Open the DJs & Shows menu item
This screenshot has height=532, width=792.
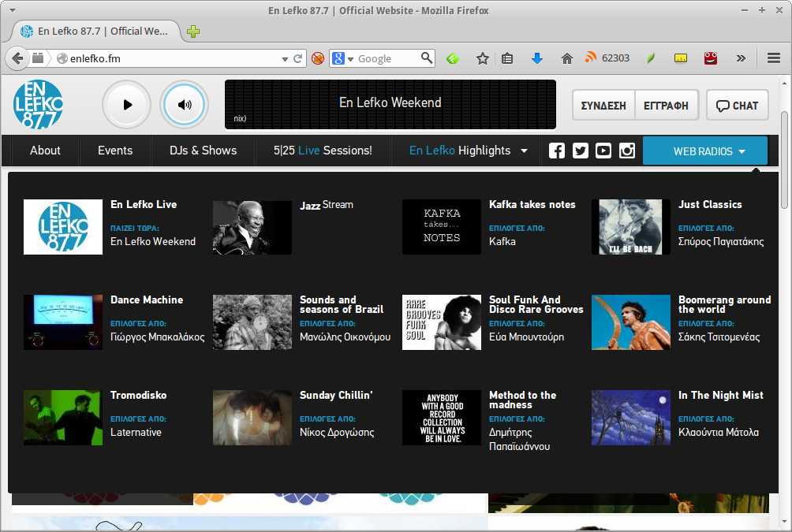click(203, 151)
